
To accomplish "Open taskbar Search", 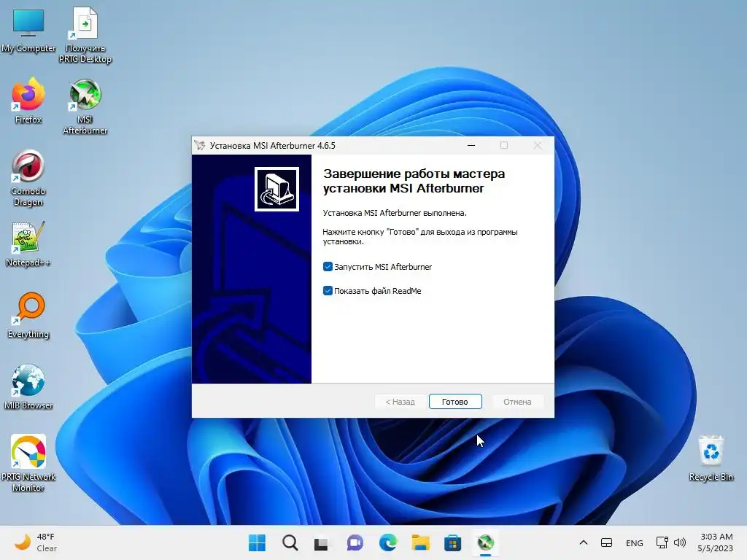I will (290, 542).
